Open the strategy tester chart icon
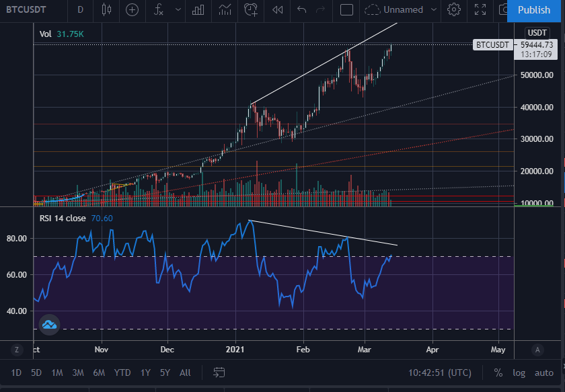565x392 pixels. [x=225, y=9]
